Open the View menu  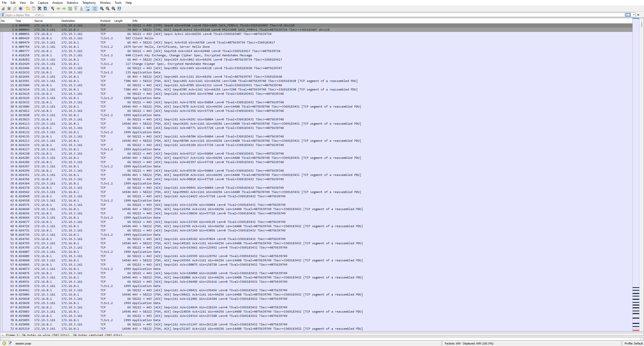pos(23,3)
